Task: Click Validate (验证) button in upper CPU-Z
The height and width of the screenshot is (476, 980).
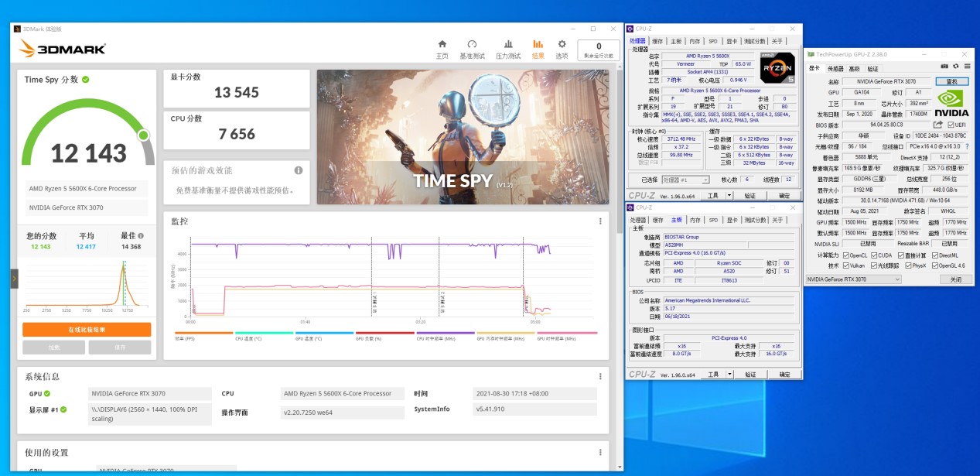Action: coord(750,196)
